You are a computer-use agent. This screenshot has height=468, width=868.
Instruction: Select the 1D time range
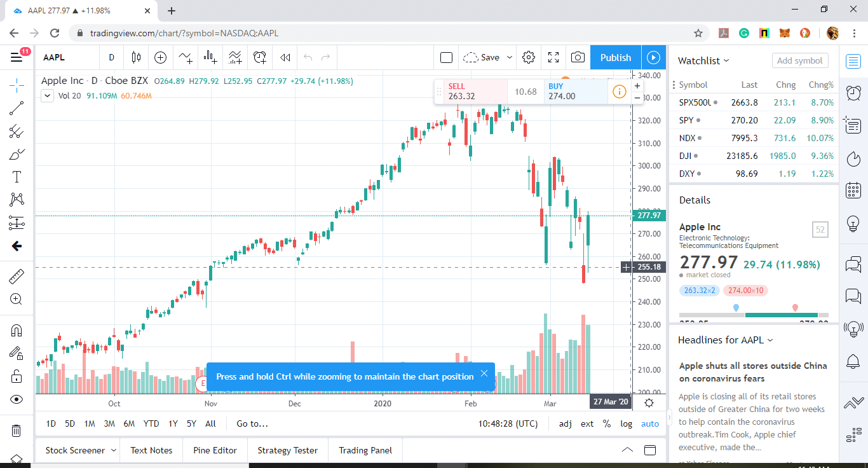point(51,423)
